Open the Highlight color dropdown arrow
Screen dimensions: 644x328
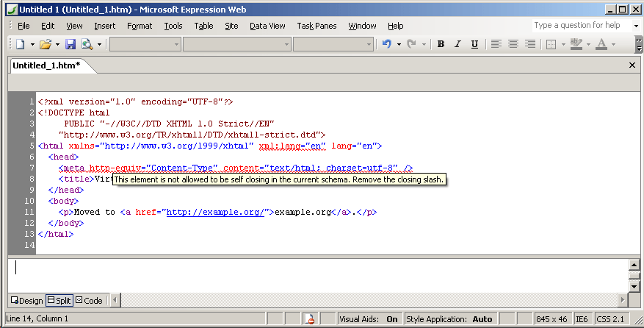tap(588, 44)
